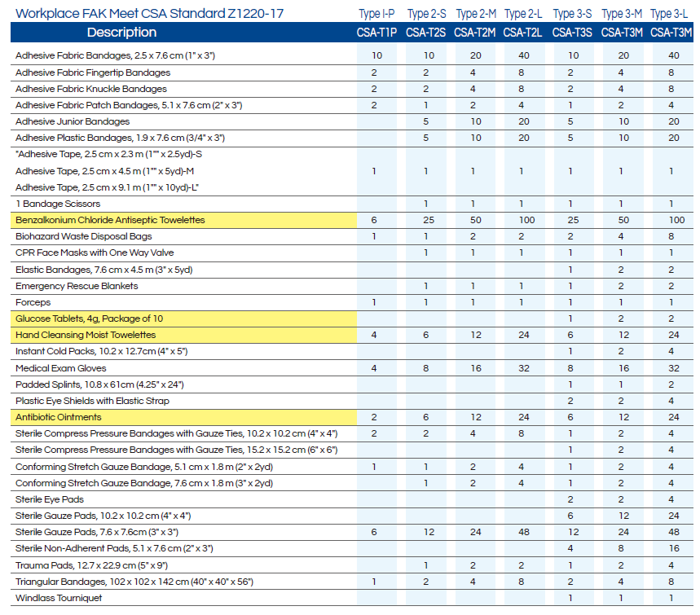Viewport: 700px width, 615px height.
Task: Select the 'Description' column header
Action: (122, 32)
